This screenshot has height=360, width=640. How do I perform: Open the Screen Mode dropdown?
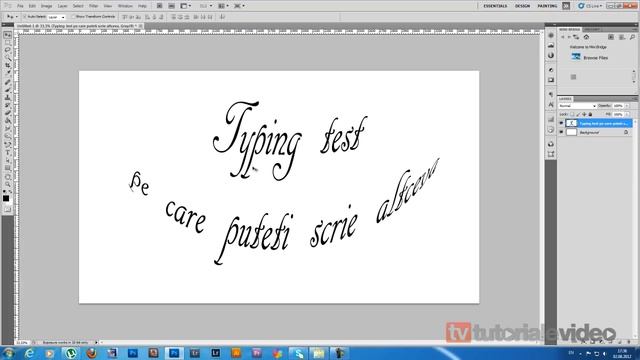(239, 6)
